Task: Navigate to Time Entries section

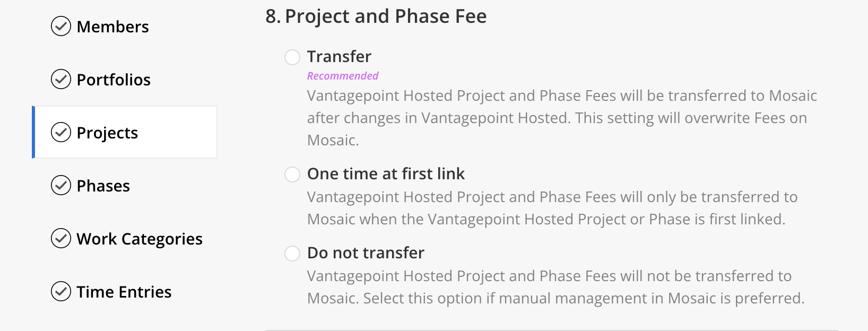Action: (125, 292)
